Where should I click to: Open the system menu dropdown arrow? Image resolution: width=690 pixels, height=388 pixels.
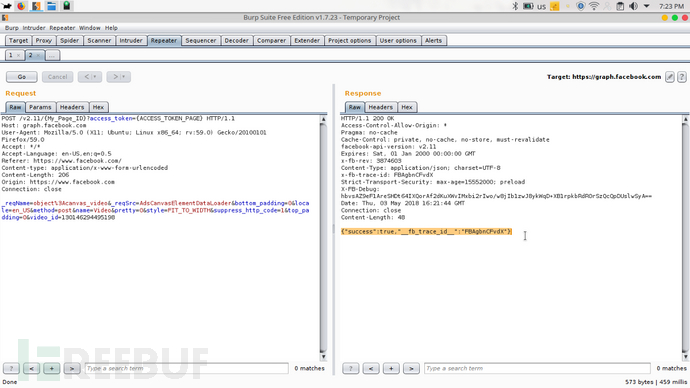pyautogui.click(x=646, y=6)
